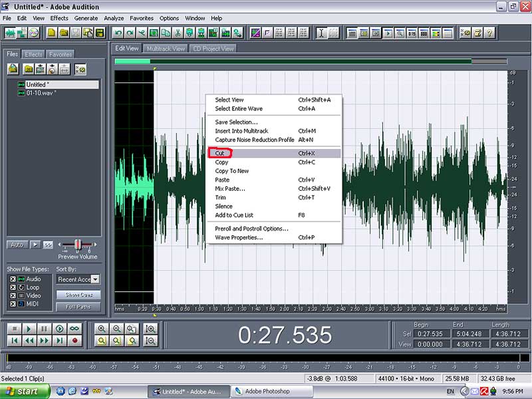
Task: Choose Select Entire Wave in context menu
Action: coord(274,108)
